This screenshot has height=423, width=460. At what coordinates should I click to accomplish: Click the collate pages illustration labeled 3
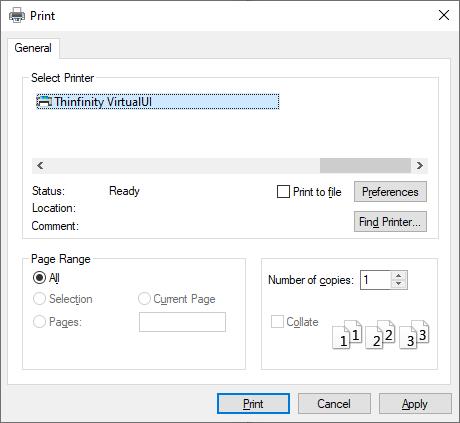pos(414,334)
